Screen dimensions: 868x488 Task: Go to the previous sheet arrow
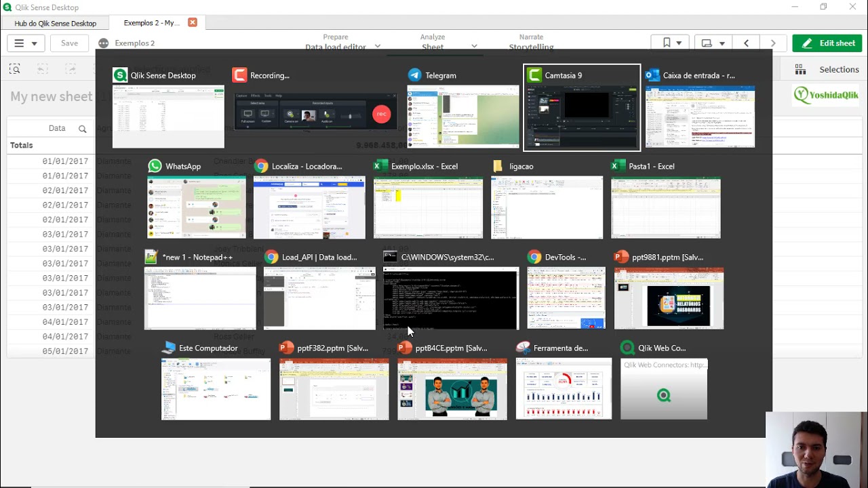point(747,43)
